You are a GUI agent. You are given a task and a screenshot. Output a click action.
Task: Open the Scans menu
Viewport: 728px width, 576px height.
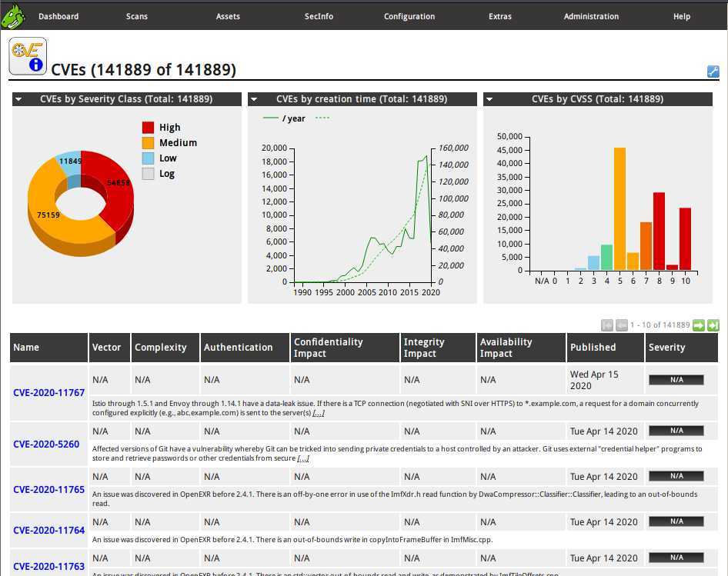(x=136, y=16)
